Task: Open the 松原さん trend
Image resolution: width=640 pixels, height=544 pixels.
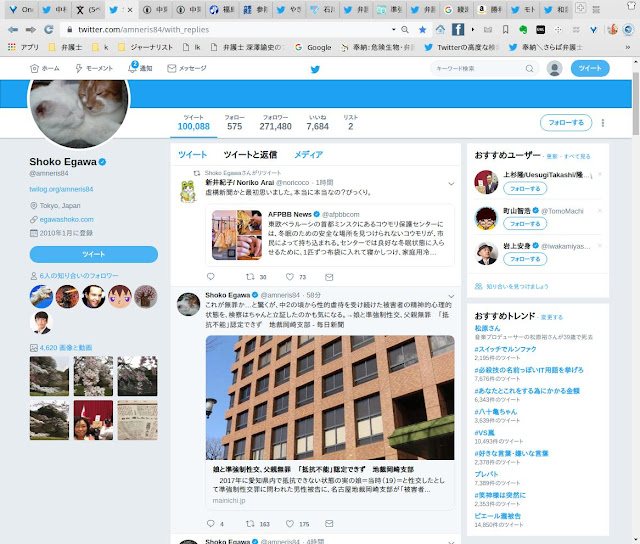Action: (x=487, y=328)
